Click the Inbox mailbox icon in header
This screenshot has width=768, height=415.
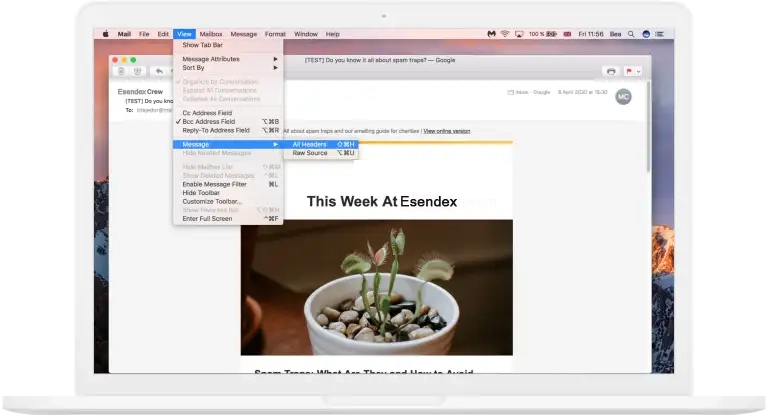click(x=511, y=92)
